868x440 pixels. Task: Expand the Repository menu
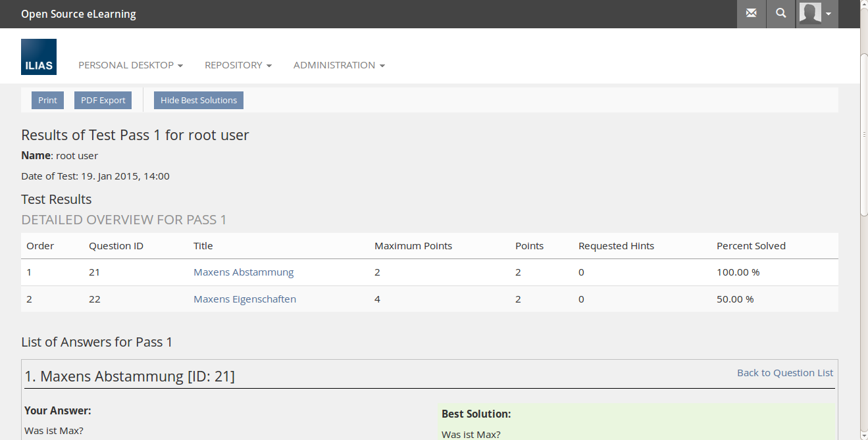[238, 65]
